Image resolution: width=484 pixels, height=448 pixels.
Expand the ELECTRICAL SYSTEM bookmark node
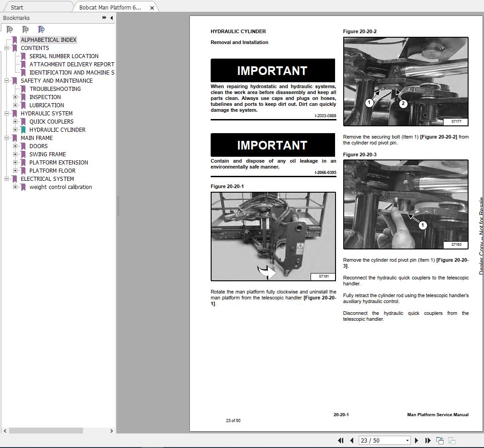coord(6,179)
